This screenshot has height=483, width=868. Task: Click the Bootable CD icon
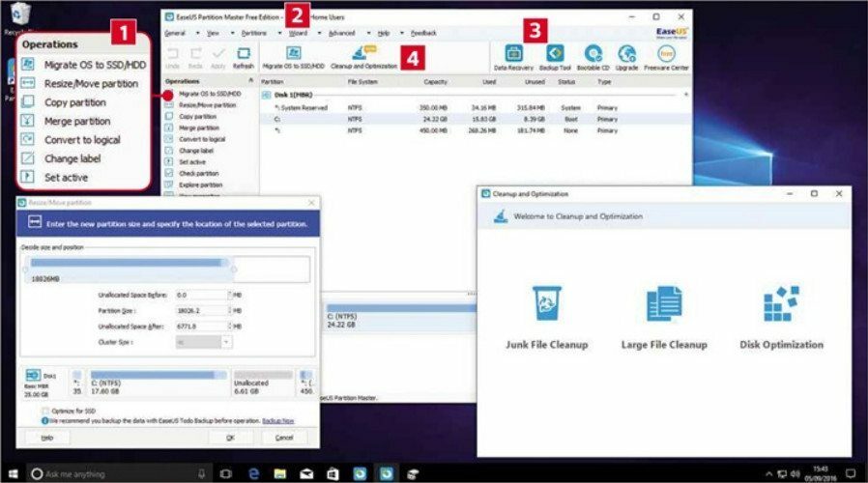(593, 54)
